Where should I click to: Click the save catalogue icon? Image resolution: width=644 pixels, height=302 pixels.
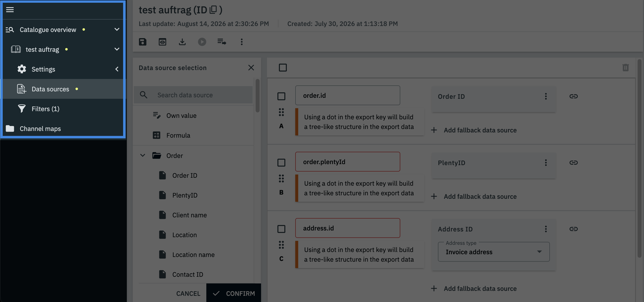143,42
